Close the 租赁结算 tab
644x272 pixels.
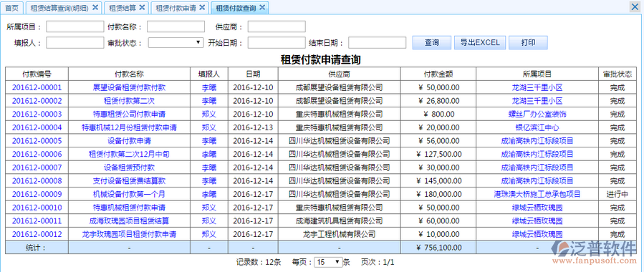pyautogui.click(x=142, y=7)
